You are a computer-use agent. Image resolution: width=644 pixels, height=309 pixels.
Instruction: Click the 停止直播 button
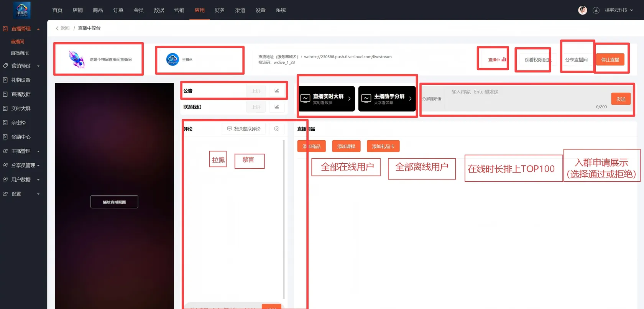pos(610,60)
